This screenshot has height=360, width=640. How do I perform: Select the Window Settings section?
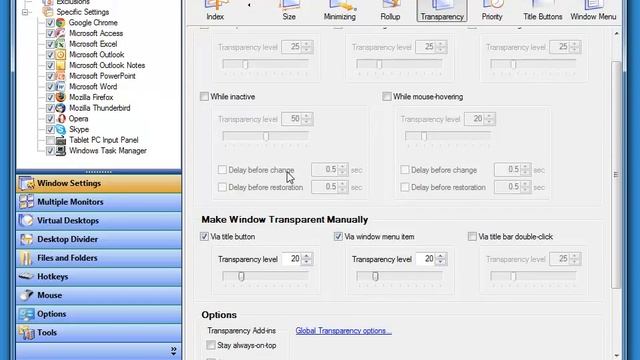[x=99, y=183]
